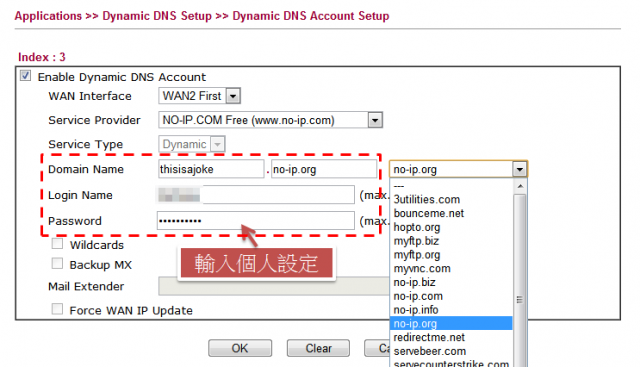
Task: Choose myftp.biz from the domain list
Action: coord(451,241)
